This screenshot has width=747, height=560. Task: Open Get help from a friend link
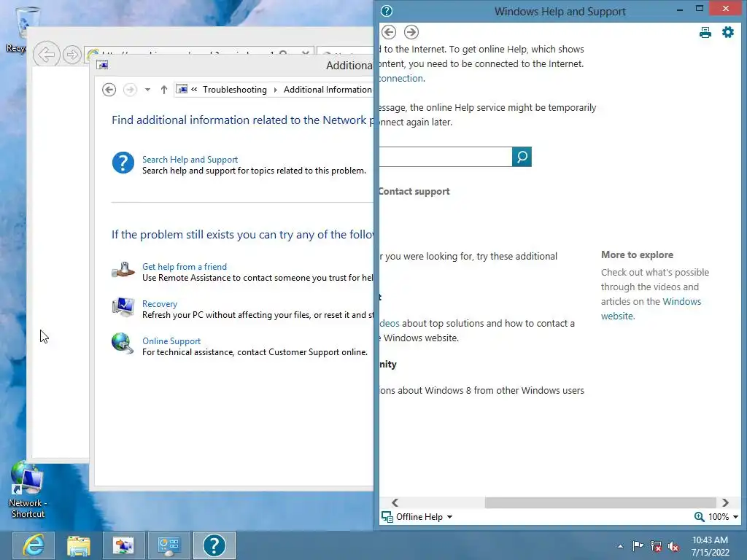tap(185, 267)
